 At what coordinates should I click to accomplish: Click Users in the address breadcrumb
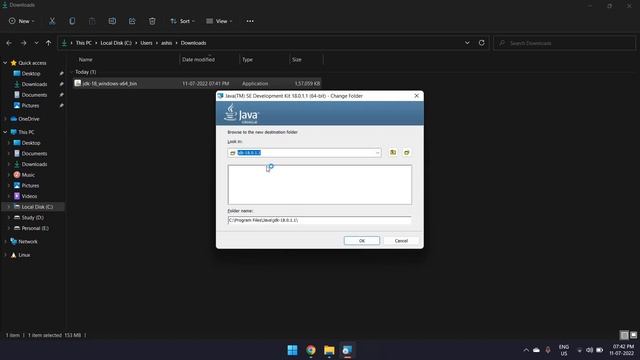click(147, 43)
